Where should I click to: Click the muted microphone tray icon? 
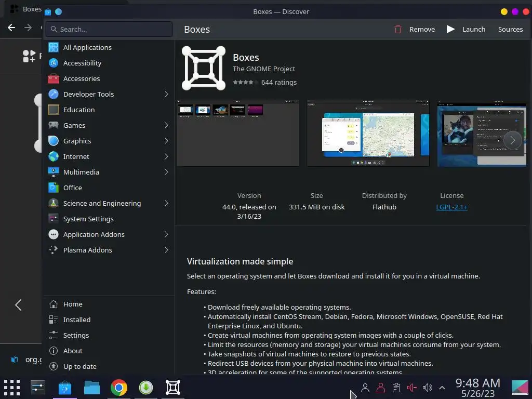tap(411, 388)
